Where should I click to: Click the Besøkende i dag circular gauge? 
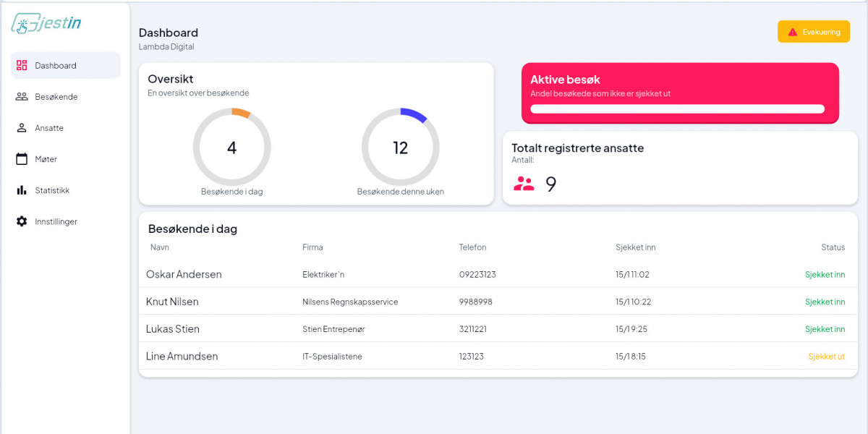point(231,148)
